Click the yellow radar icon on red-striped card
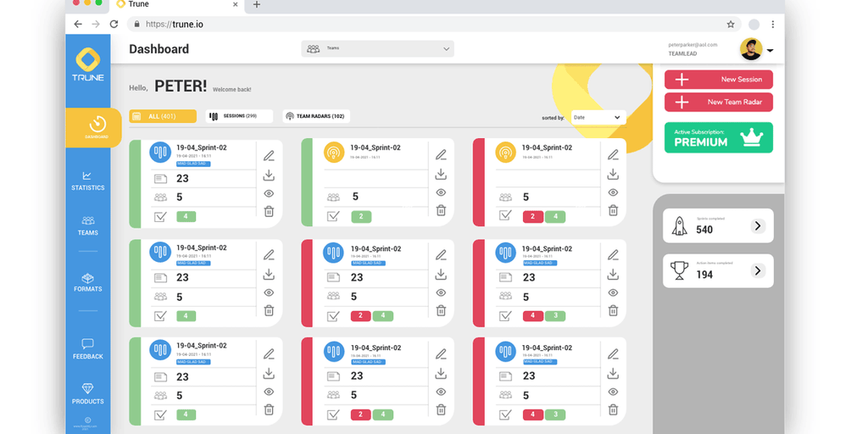The width and height of the screenshot is (868, 434). click(x=506, y=153)
